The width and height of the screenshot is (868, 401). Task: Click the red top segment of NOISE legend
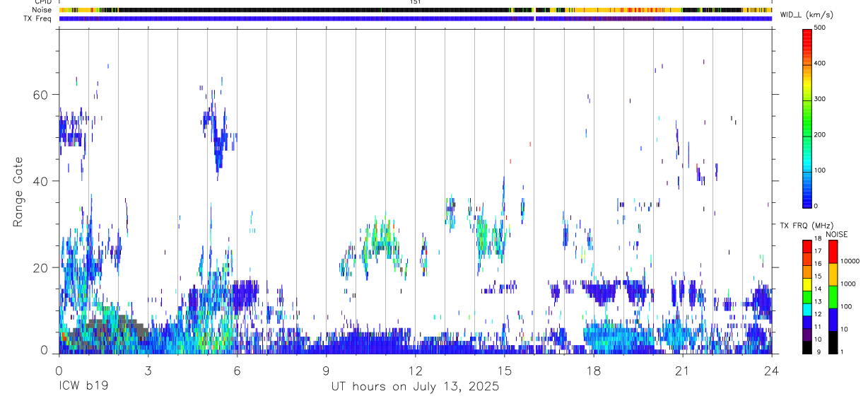click(833, 252)
